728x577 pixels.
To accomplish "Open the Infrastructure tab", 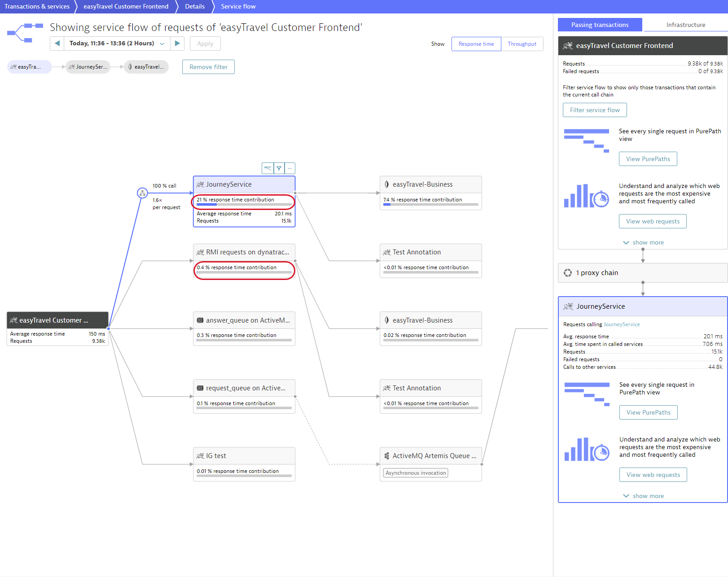I will [x=685, y=25].
